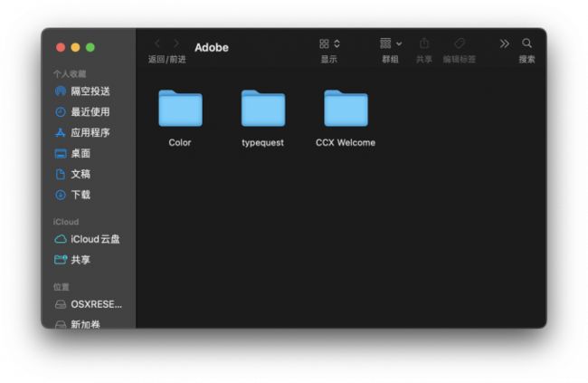Click the cloud icon beside iCloud 云盘

61,239
